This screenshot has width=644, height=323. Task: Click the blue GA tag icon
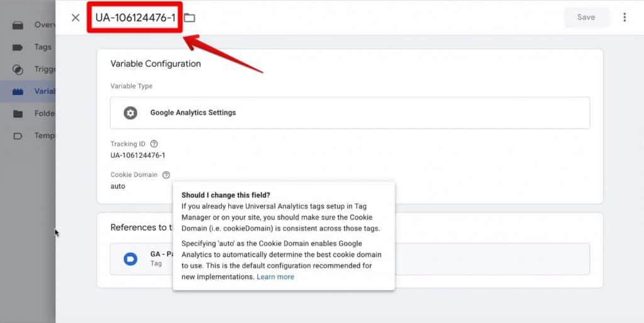(130, 259)
